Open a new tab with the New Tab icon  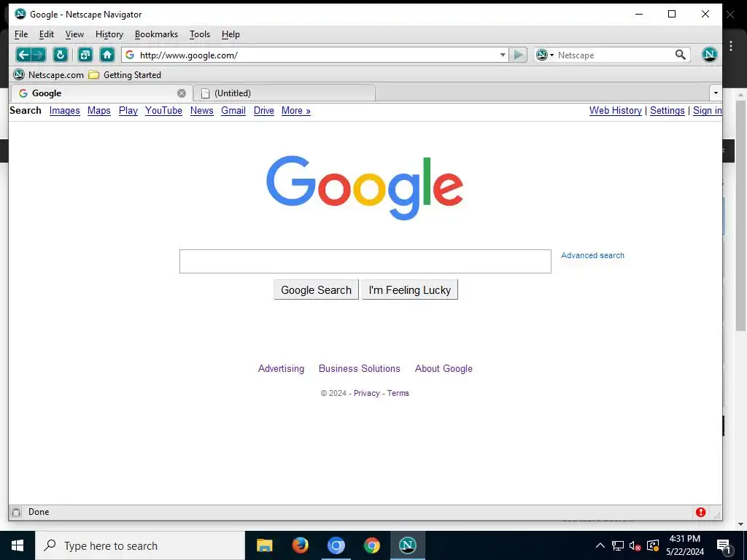[x=85, y=55]
